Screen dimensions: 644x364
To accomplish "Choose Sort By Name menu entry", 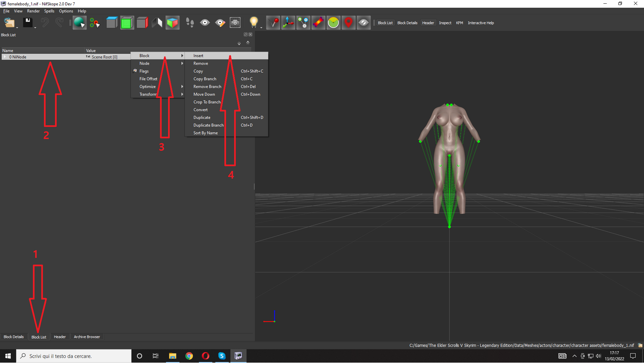I will pyautogui.click(x=226, y=133).
